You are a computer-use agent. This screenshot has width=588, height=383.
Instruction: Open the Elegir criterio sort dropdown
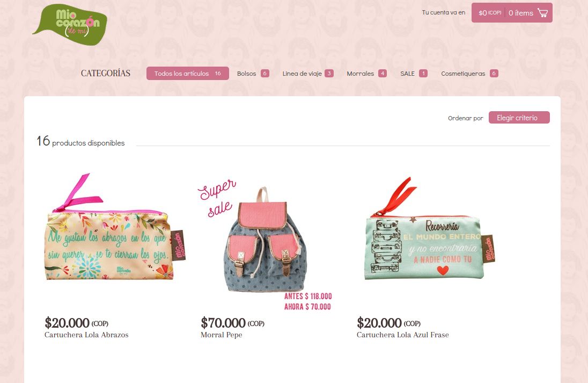click(519, 118)
